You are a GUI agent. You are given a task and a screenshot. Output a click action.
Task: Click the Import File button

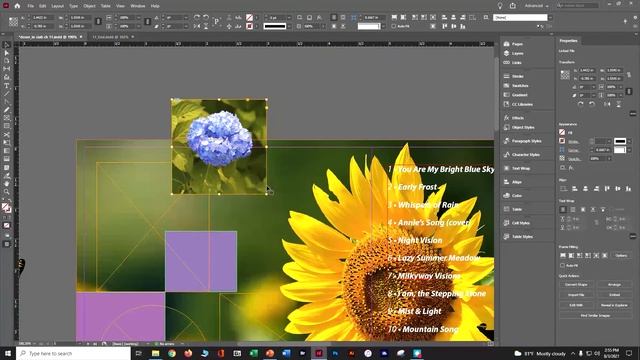[x=576, y=295]
